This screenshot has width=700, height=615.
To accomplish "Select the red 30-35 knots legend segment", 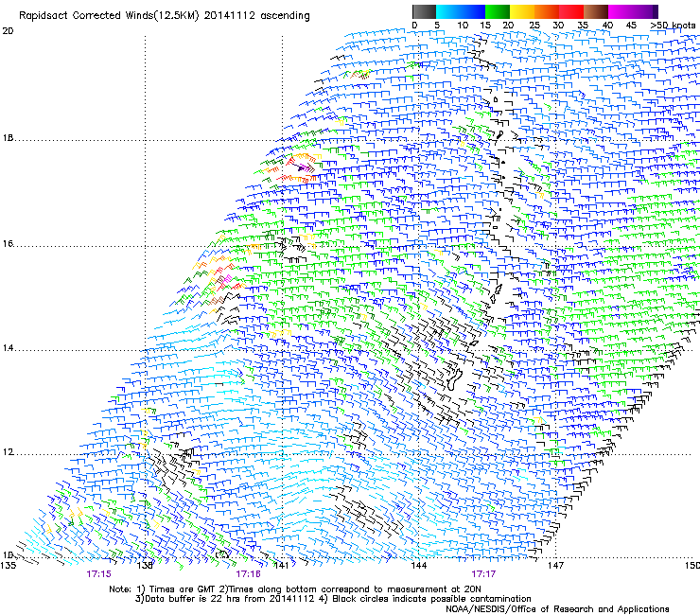I will (x=571, y=11).
